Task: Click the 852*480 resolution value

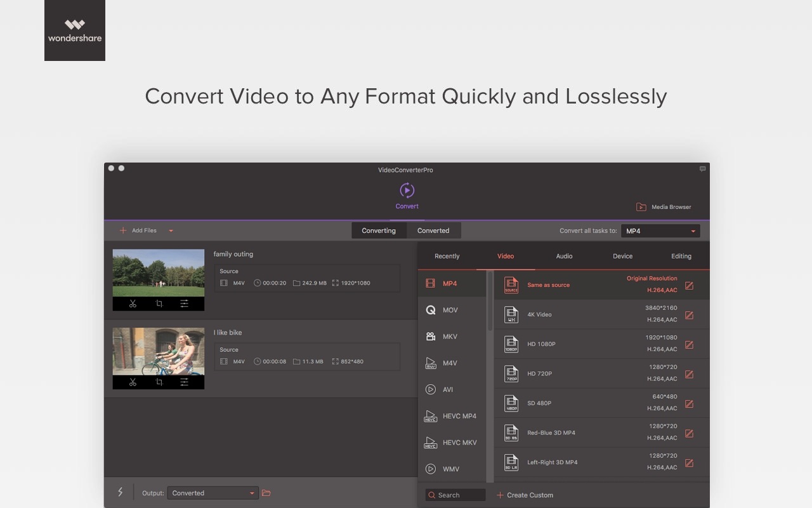Action: (x=352, y=362)
